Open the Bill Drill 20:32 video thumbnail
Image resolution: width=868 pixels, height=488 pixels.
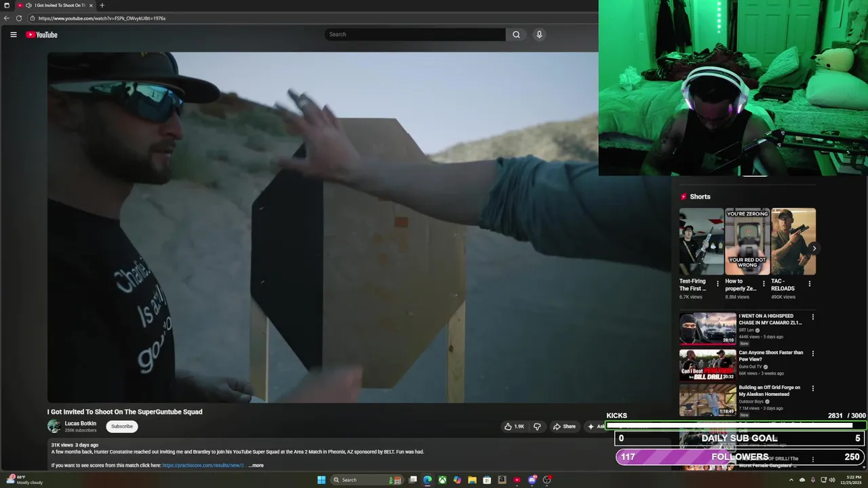708,365
